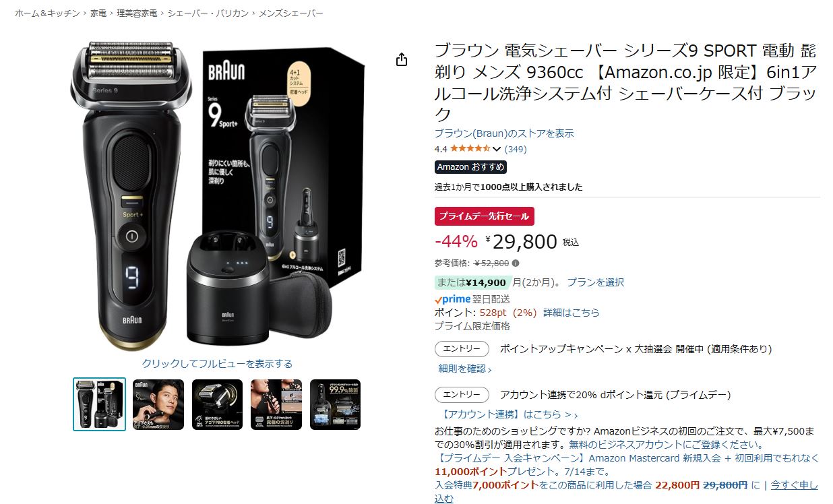
Task: Click the info icon beside 参考価格
Action: coord(516,263)
